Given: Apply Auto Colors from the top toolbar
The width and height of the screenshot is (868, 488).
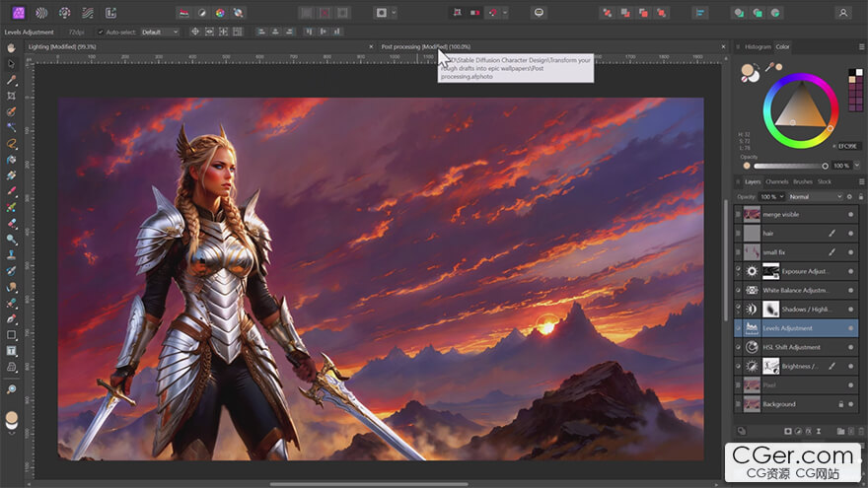Looking at the screenshot, I should pyautogui.click(x=220, y=13).
